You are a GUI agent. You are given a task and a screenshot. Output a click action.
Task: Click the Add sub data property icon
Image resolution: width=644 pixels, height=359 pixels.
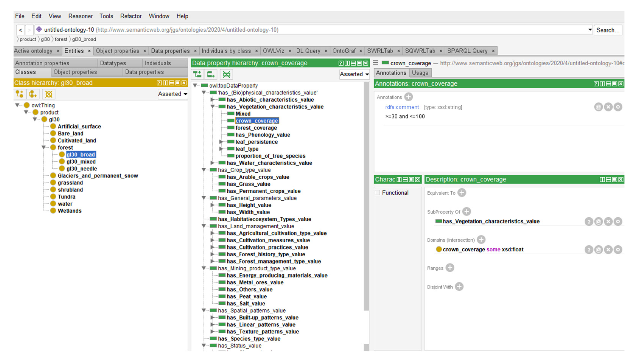(197, 74)
